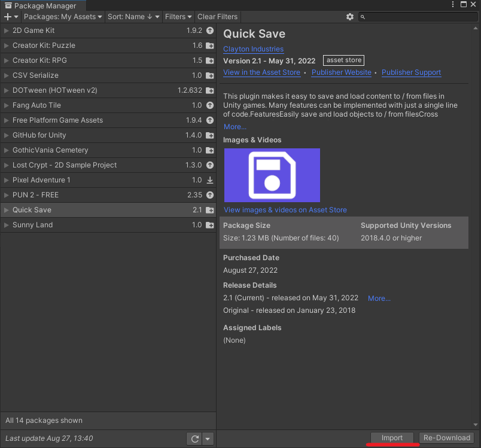Click the import icon for Quick Save row
This screenshot has height=448, width=481.
click(210, 210)
